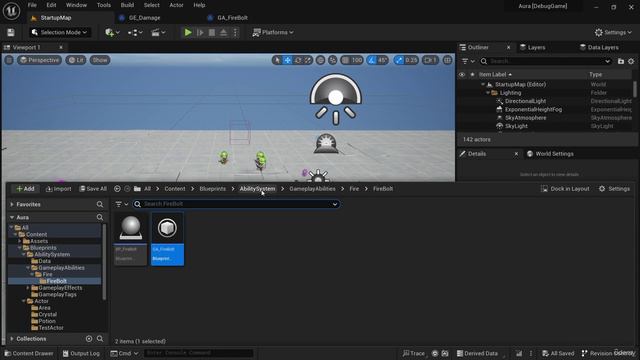
Task: Click Dock in Layout button
Action: click(x=565, y=189)
